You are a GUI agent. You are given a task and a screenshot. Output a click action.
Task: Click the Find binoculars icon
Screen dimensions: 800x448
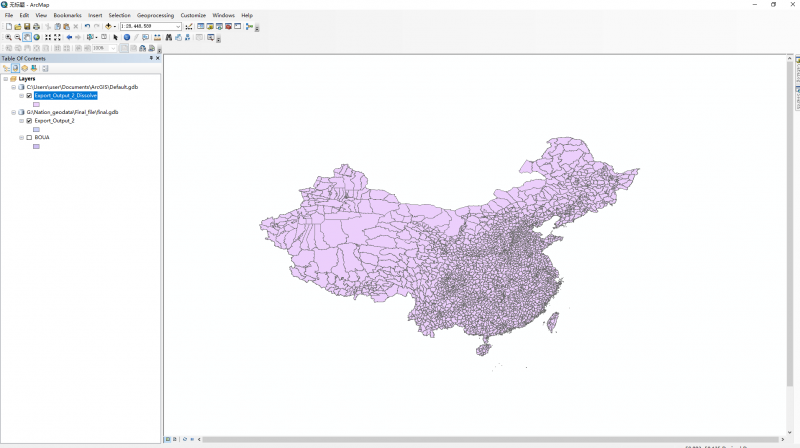click(x=168, y=37)
